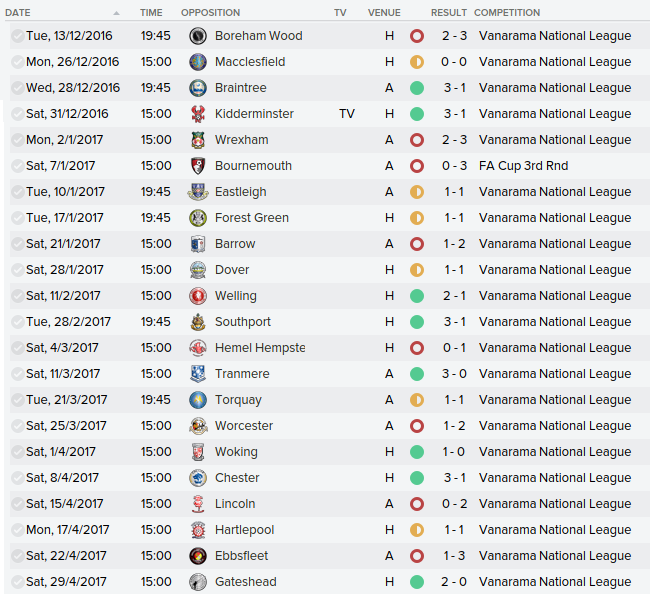Toggle the checkmark beside Sat, 7/1/2017 fixture
The image size is (650, 595).
[x=17, y=166]
